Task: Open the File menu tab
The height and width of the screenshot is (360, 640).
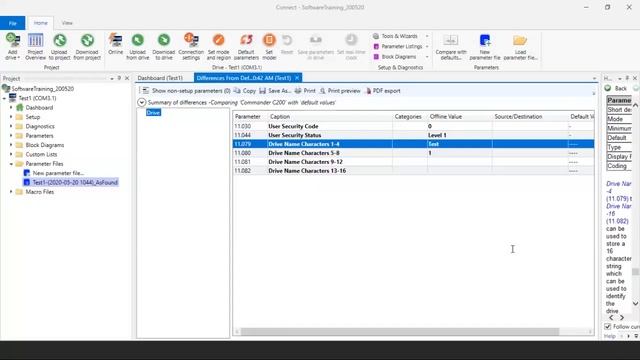Action: [13, 23]
